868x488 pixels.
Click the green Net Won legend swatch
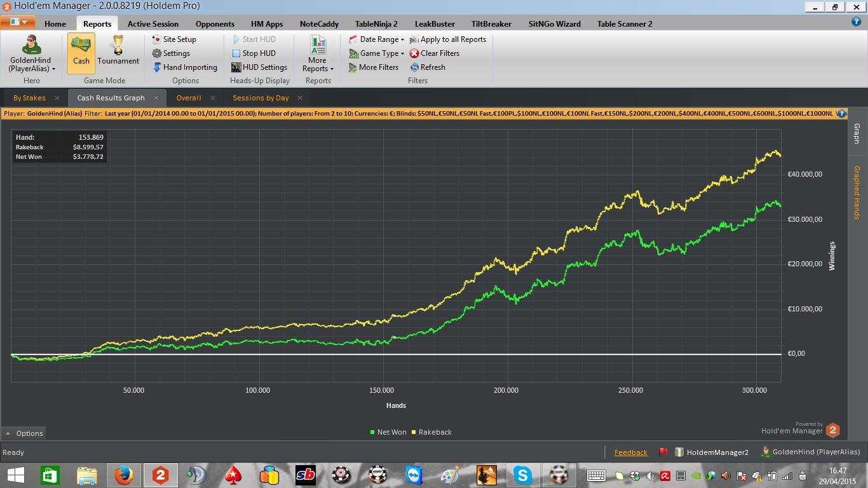372,432
